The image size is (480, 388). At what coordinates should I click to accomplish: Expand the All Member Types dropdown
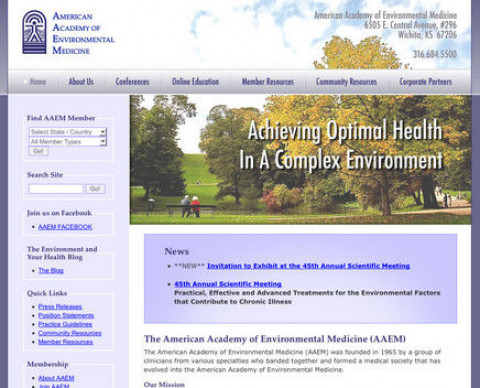pyautogui.click(x=68, y=142)
